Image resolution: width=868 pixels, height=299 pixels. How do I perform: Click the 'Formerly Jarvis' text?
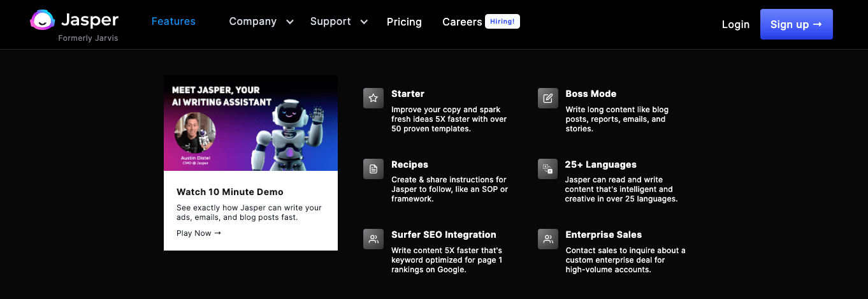[x=88, y=38]
